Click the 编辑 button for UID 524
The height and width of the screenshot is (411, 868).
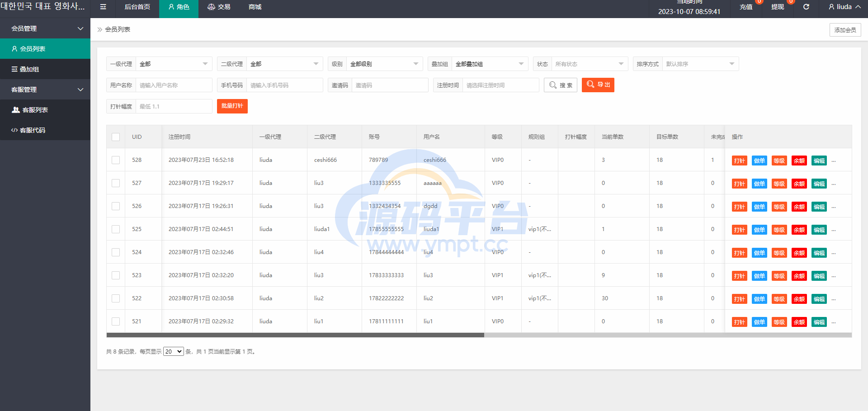[x=819, y=253]
